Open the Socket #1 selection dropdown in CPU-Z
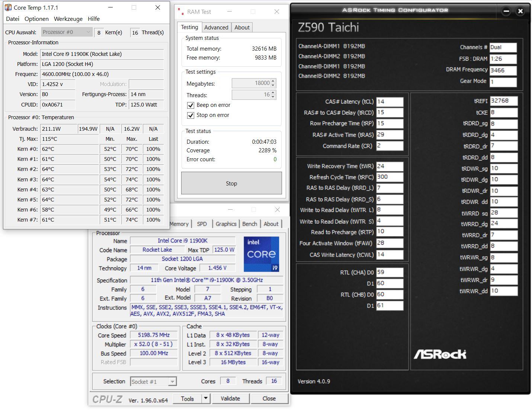Screen dimensions: 532x410 tap(153, 382)
